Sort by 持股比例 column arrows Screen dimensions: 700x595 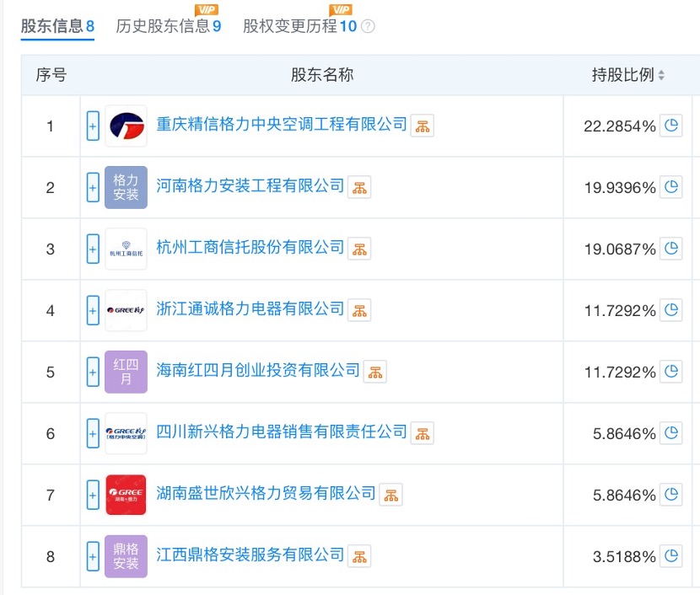[661, 75]
